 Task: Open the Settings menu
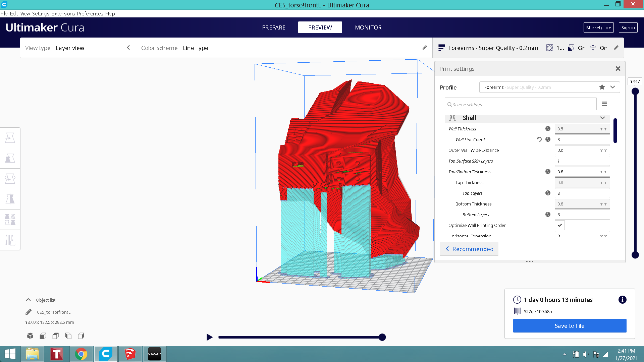41,13
